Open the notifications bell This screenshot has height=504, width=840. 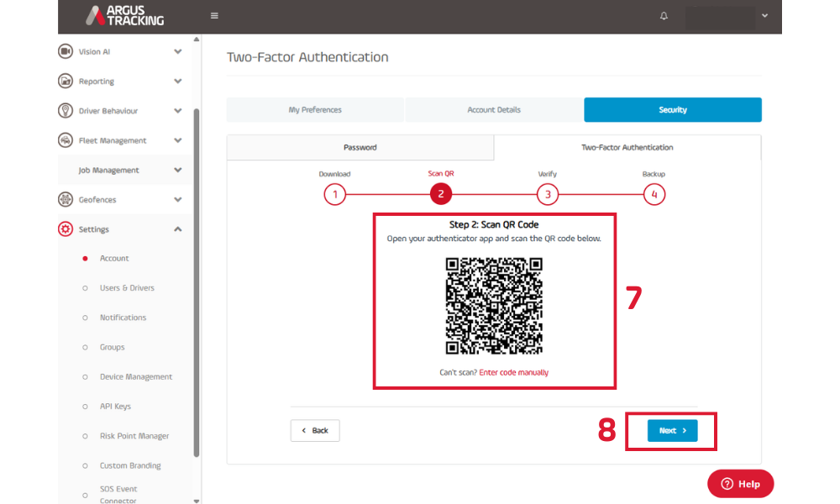point(664,15)
